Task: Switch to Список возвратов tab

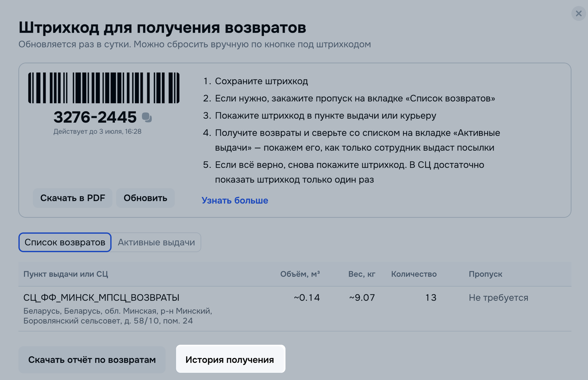Action: coord(65,242)
